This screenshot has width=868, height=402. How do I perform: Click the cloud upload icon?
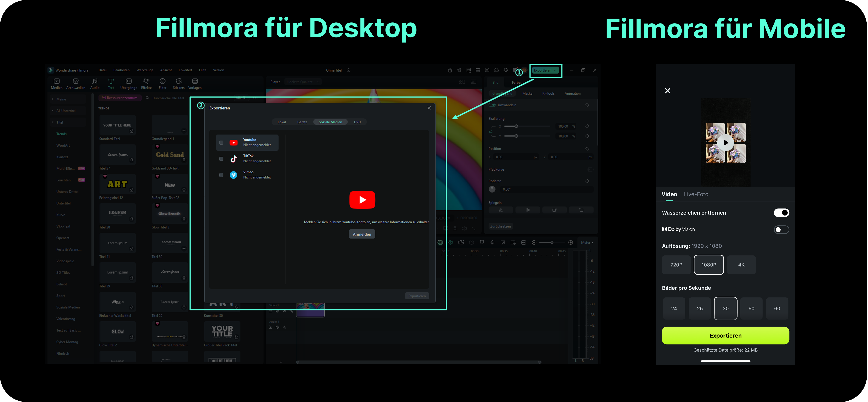click(496, 70)
